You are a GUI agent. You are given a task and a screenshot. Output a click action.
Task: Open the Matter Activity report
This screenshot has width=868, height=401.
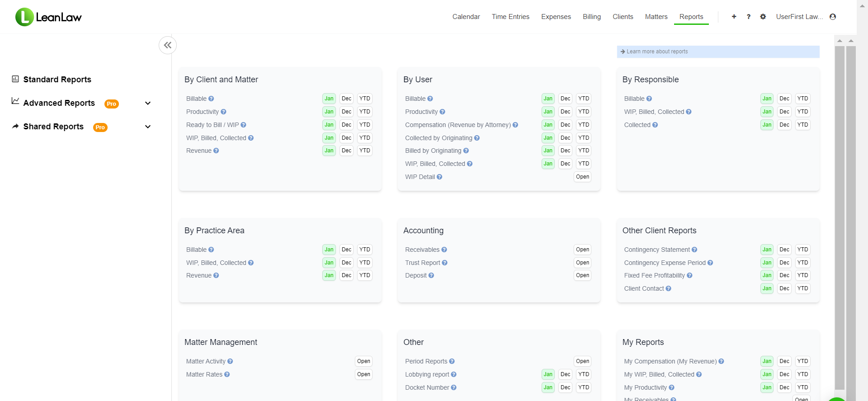coord(364,361)
